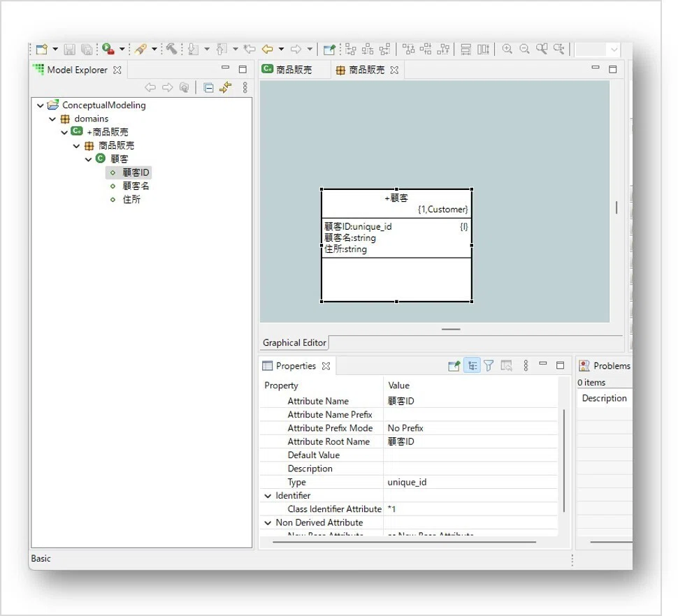Click the 顧客 class box in diagram
678x616 pixels.
pos(396,245)
